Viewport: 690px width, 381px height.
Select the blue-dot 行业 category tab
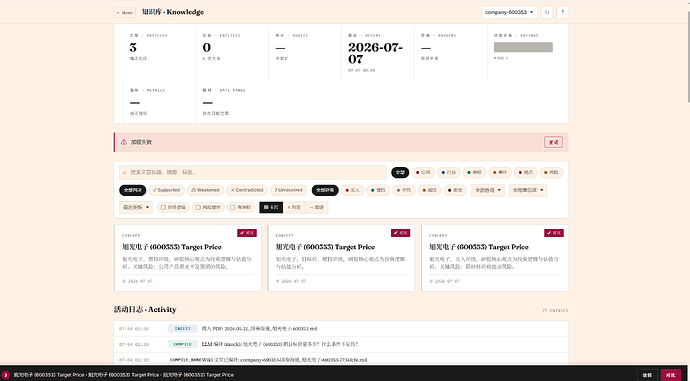(448, 172)
